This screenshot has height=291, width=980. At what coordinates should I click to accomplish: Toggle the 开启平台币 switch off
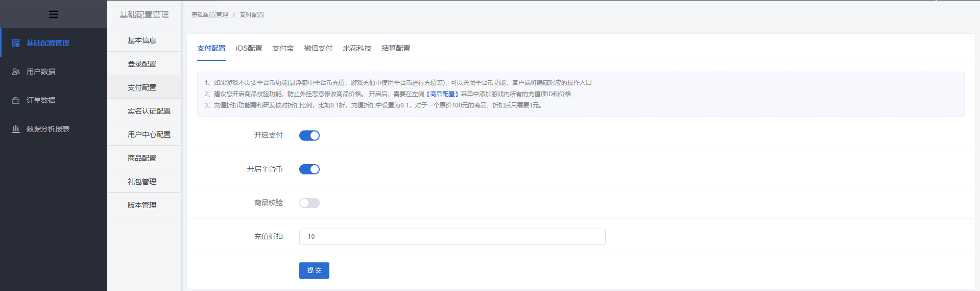[x=309, y=169]
